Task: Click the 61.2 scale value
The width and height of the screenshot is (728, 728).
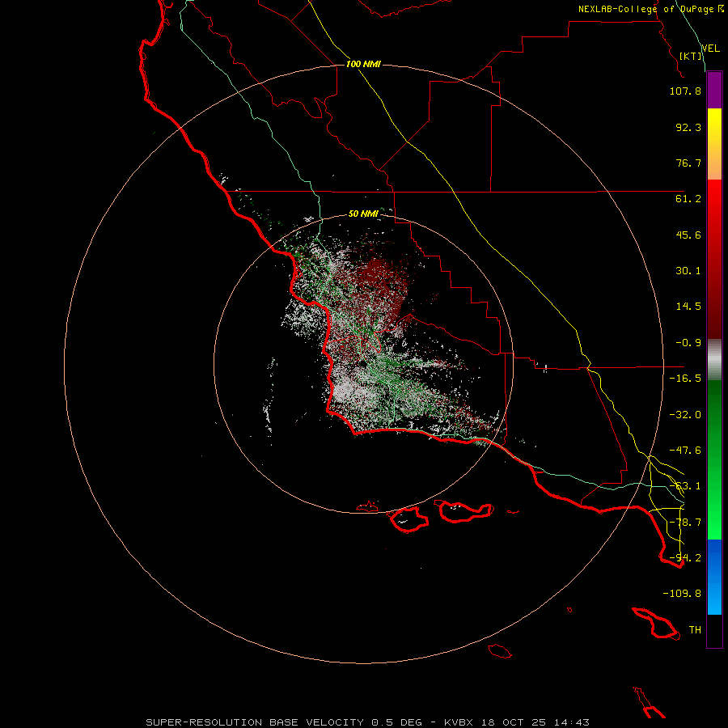Action: point(688,199)
